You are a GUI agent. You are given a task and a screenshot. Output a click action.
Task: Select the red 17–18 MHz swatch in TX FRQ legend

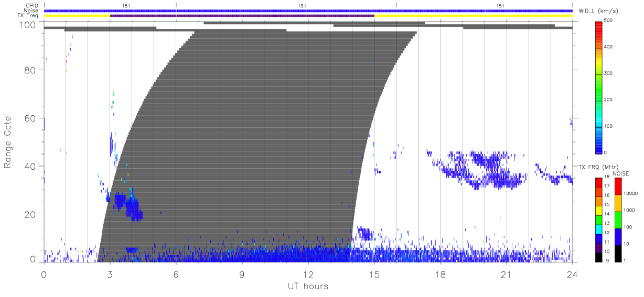click(x=598, y=182)
